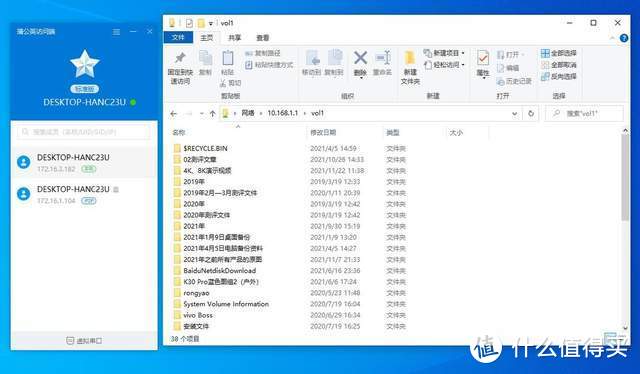Open the File tab
The height and width of the screenshot is (374, 640).
point(178,37)
